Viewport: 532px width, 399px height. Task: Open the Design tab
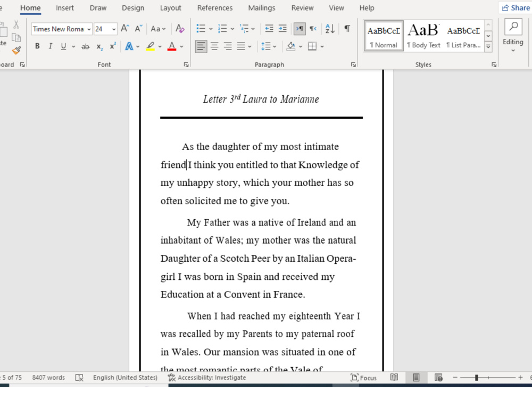(133, 8)
